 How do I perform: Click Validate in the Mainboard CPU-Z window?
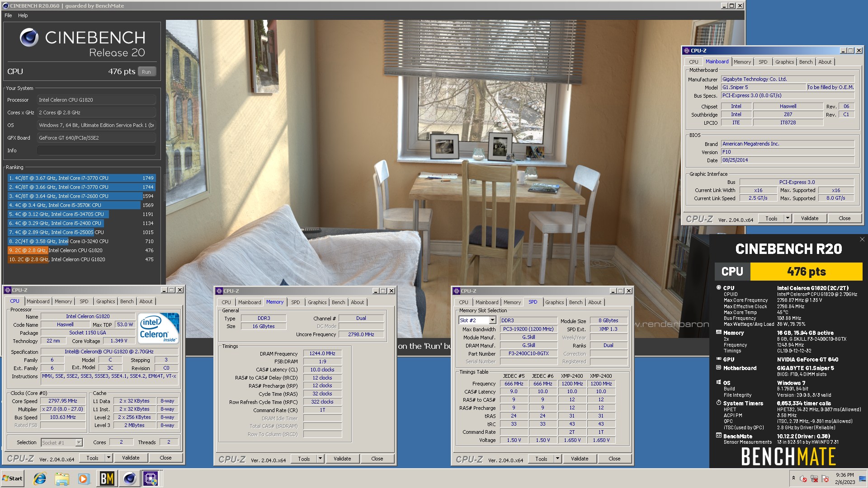[x=810, y=218]
